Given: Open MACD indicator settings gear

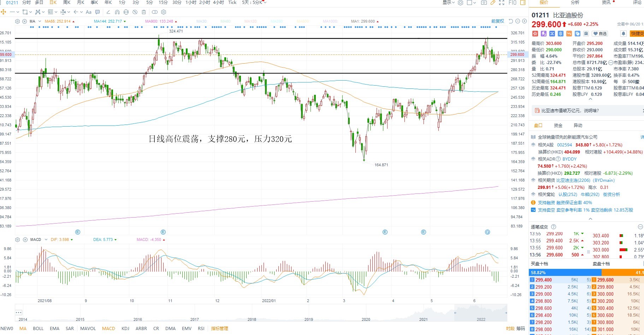Looking at the screenshot, I should point(18,239).
